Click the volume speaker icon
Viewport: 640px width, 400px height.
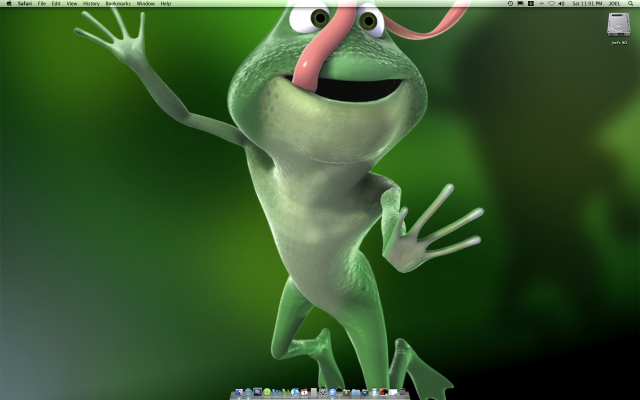[562, 3]
